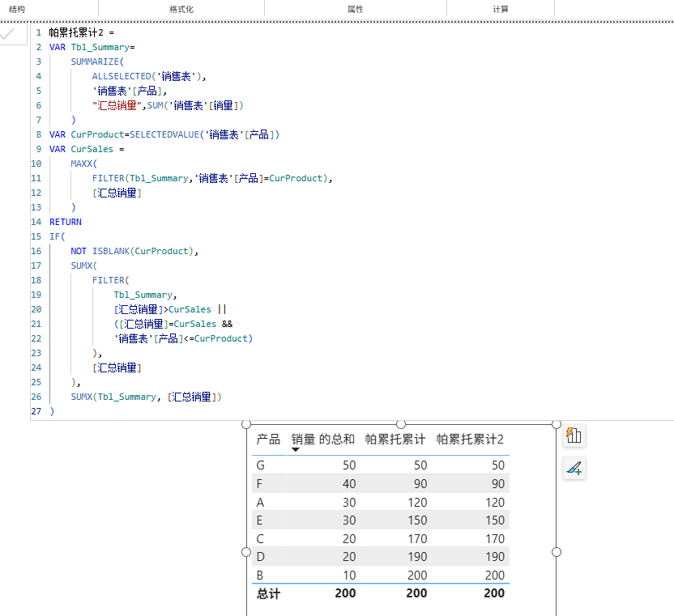Click 190 in the 帕累托累计2 column
The image size is (674, 616).
(495, 557)
